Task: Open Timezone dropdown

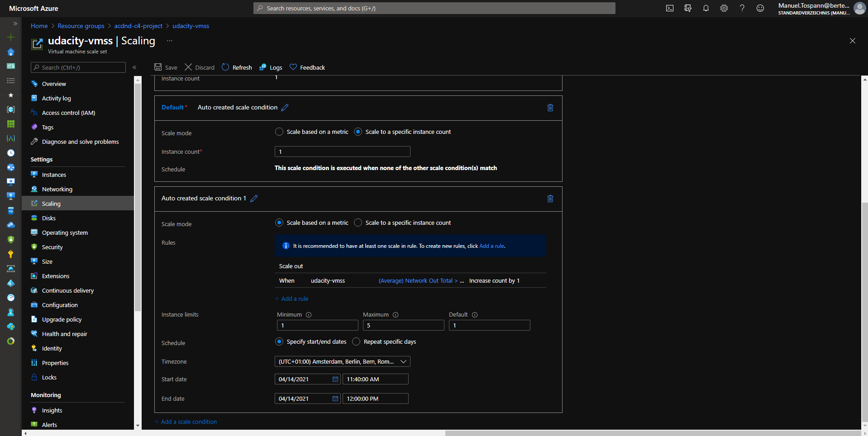Action: [343, 362]
